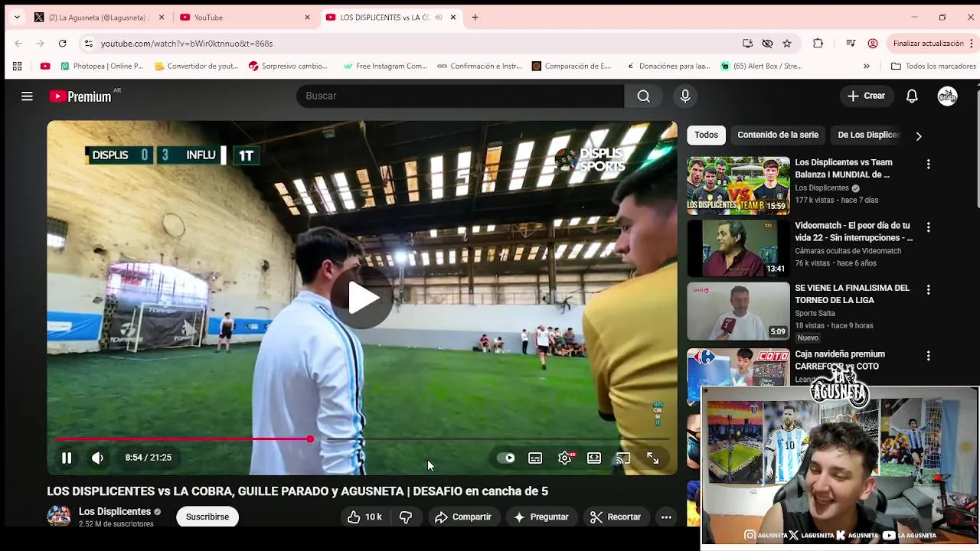Image resolution: width=980 pixels, height=551 pixels.
Task: Open a new browser tab
Action: [x=475, y=17]
